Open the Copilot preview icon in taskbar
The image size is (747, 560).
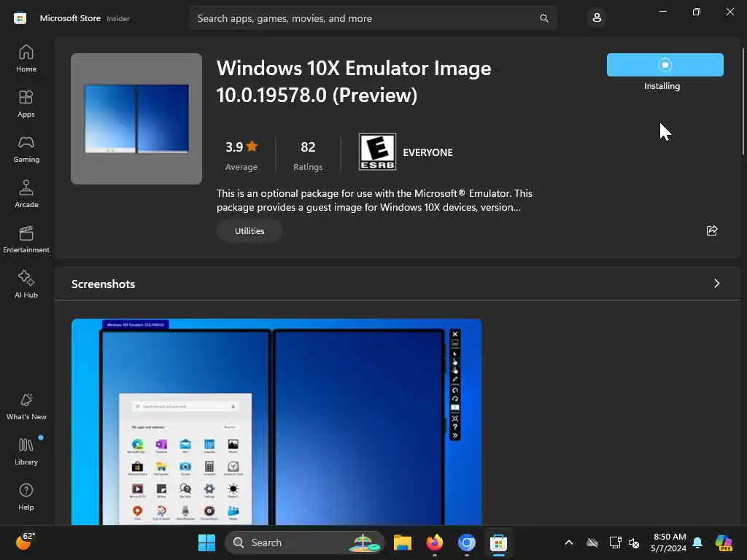coord(724,542)
